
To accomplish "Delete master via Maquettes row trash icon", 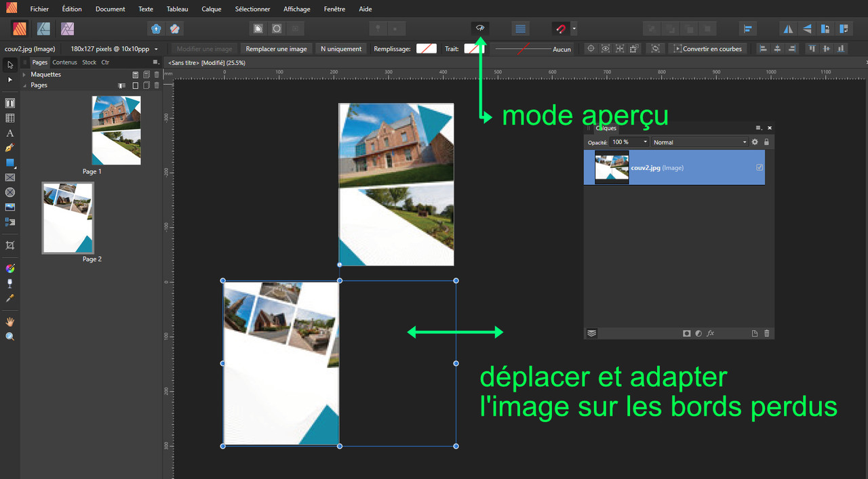I will 157,75.
